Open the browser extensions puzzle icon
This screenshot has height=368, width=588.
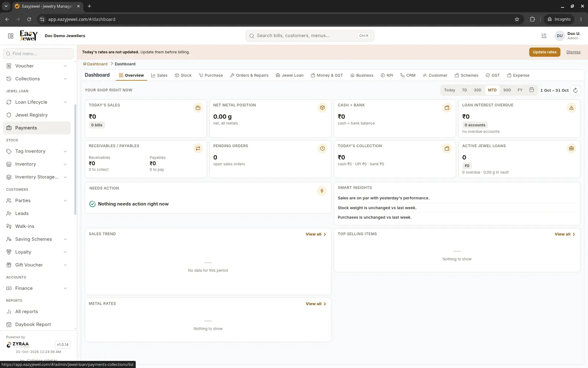532,19
